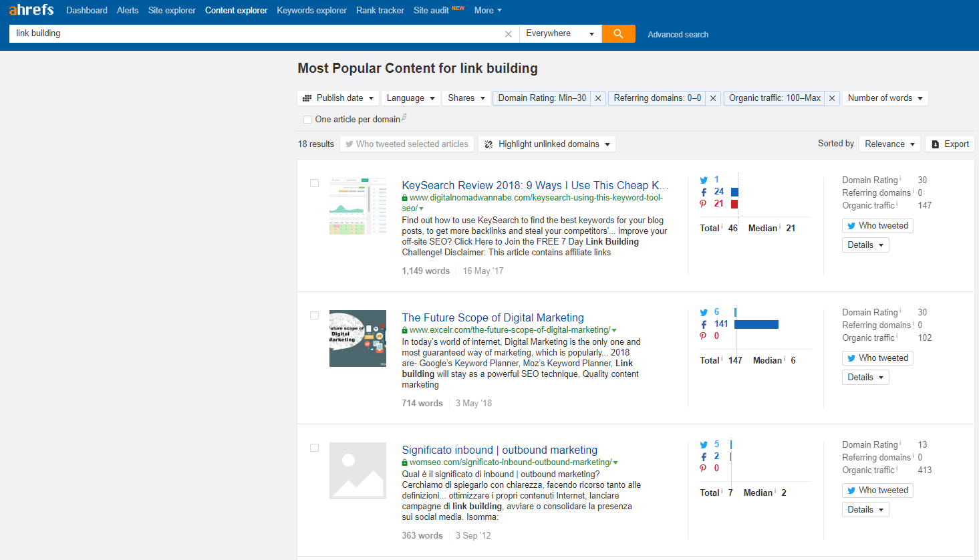Click Facebook icon in KeySearch Review row

coord(704,192)
